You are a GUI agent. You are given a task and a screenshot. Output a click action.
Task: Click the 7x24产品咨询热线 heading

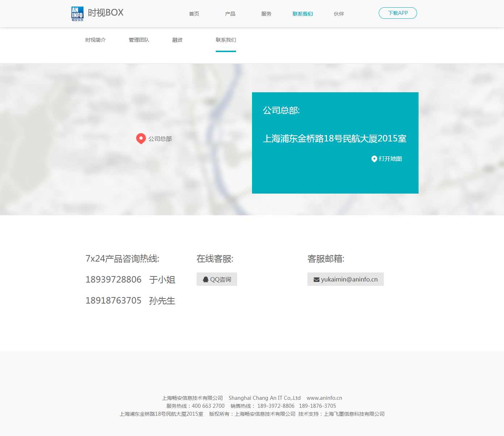coord(122,259)
